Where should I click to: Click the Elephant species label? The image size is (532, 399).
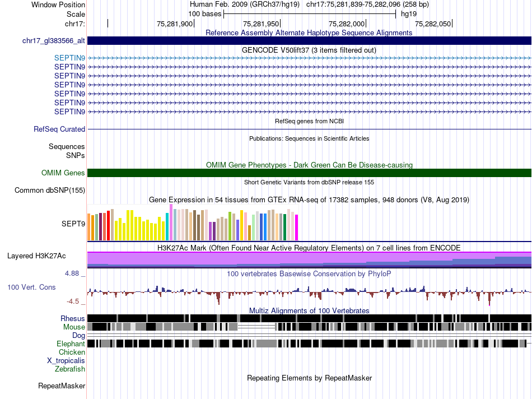(x=71, y=344)
